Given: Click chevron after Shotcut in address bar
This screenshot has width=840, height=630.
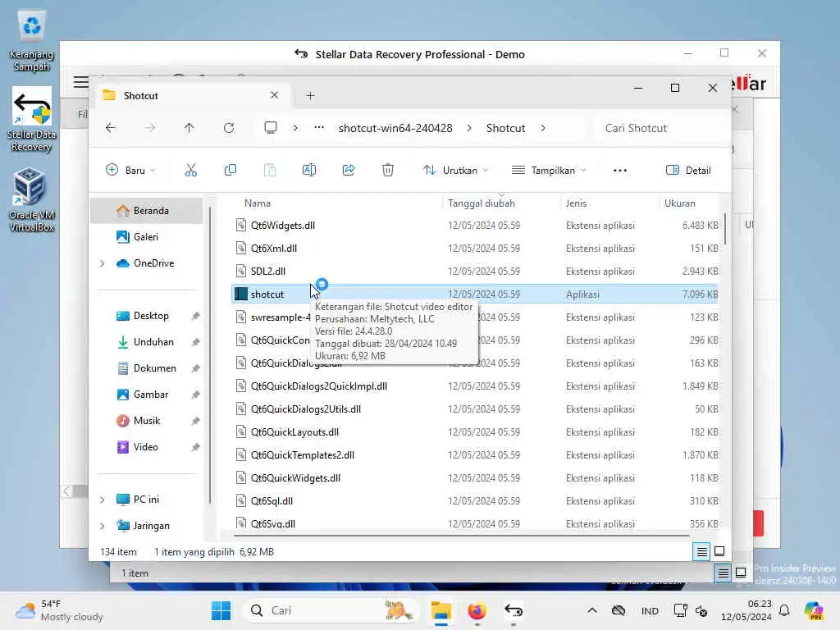Looking at the screenshot, I should (543, 128).
